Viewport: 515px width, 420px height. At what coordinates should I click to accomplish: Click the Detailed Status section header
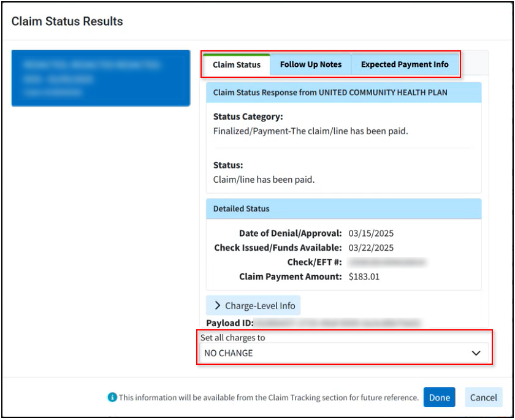344,208
